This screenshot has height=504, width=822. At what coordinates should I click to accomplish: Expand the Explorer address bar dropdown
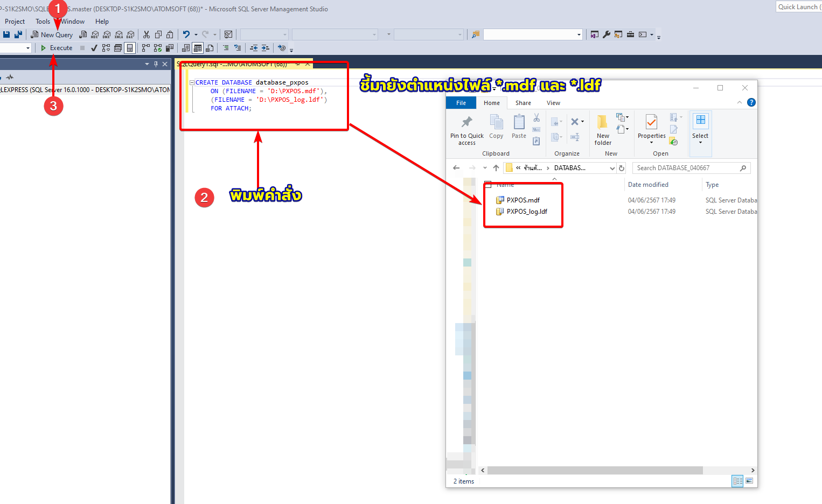(612, 168)
